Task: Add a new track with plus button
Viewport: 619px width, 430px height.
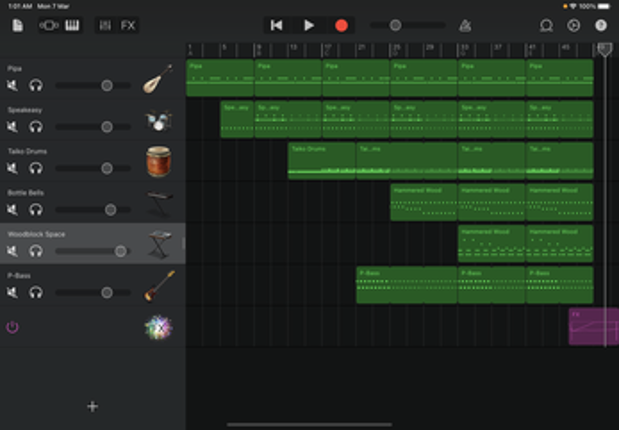Action: point(92,406)
